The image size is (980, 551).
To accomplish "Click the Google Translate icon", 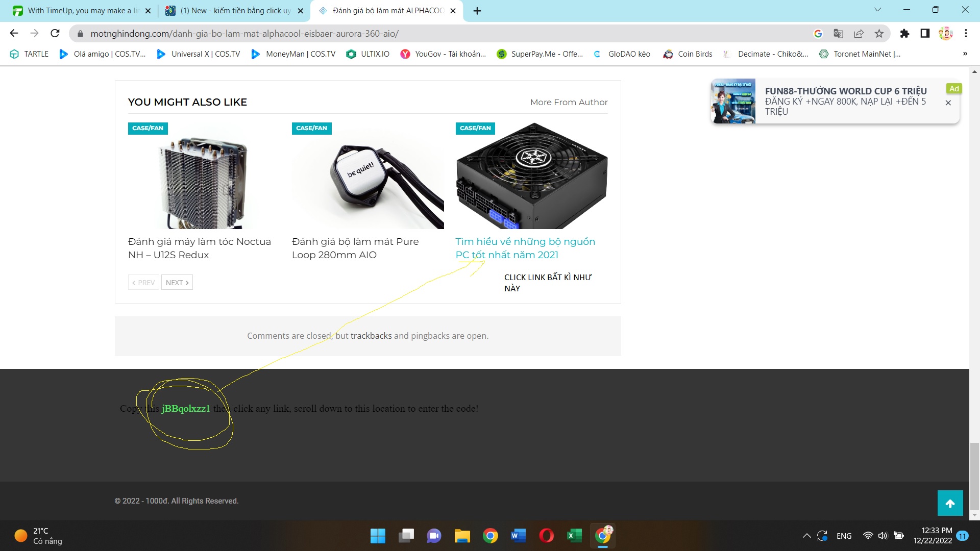I will click(x=838, y=34).
